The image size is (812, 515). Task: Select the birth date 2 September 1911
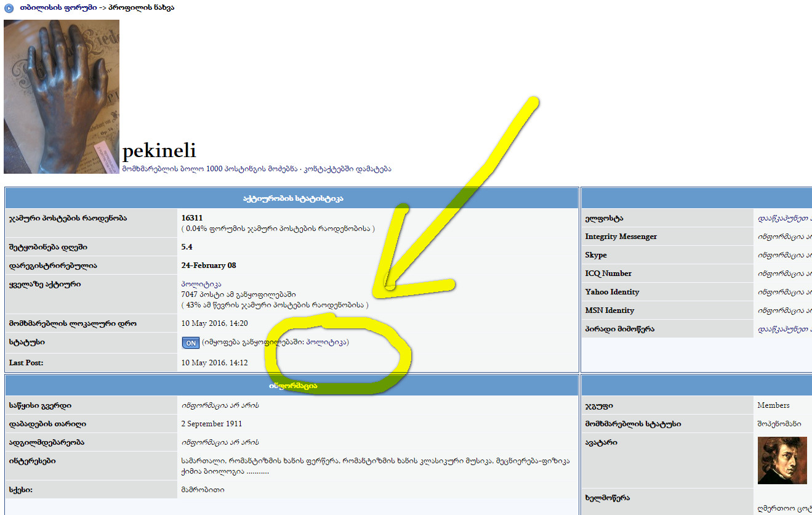pos(212,424)
